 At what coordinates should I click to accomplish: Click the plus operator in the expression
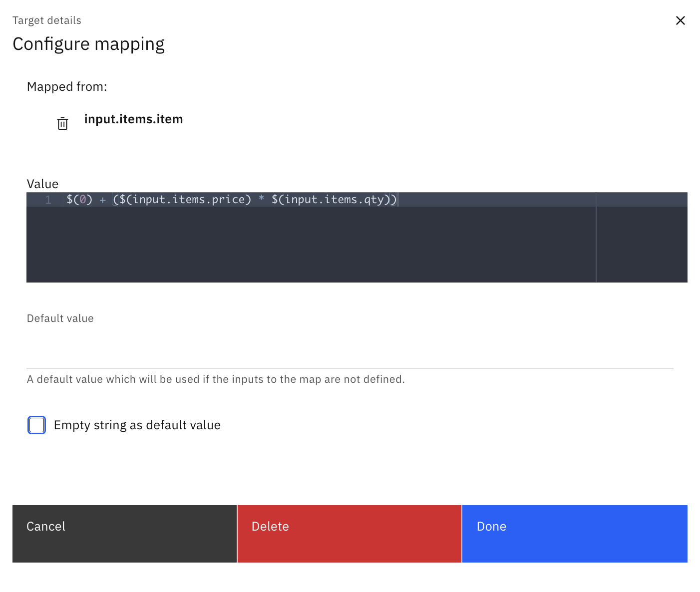point(103,200)
